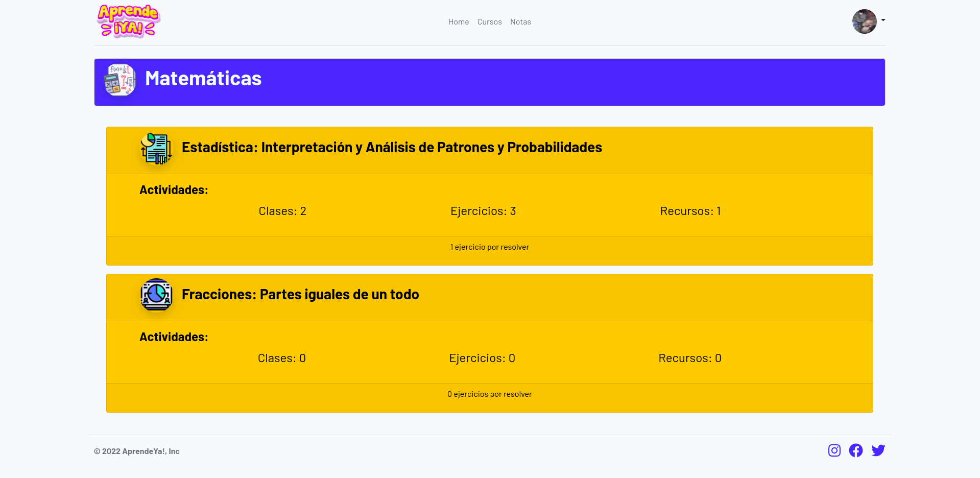Open the Notas section

click(520, 21)
